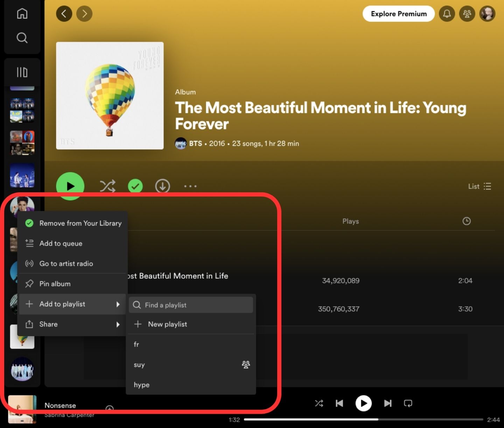Click the BTS artist link
The width and height of the screenshot is (504, 428).
pyautogui.click(x=195, y=143)
